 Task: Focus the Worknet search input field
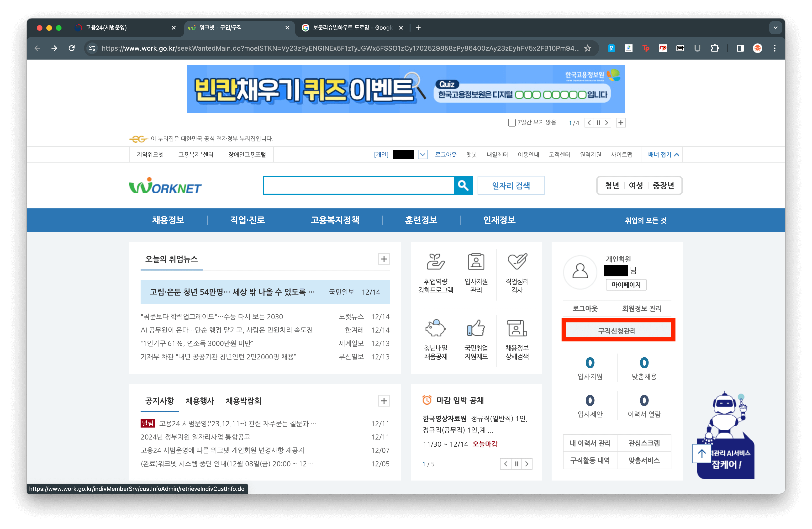pos(358,185)
